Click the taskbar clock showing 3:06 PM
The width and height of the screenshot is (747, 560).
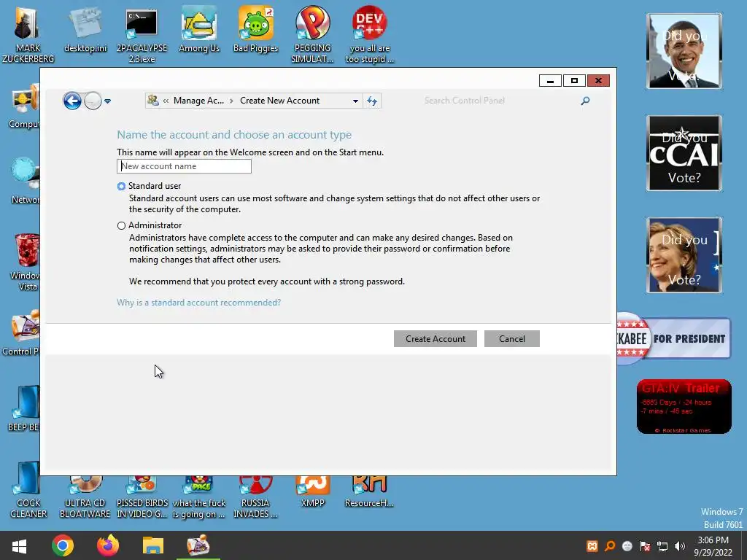click(713, 546)
